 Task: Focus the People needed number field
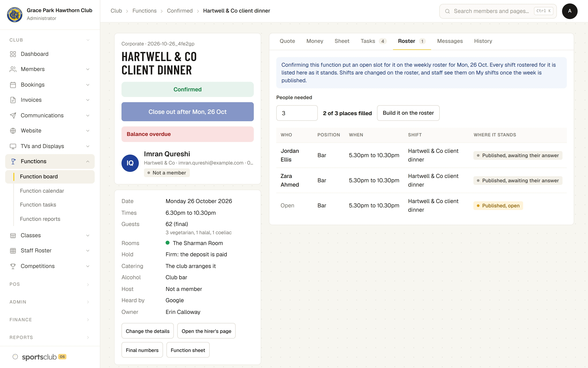pos(297,113)
